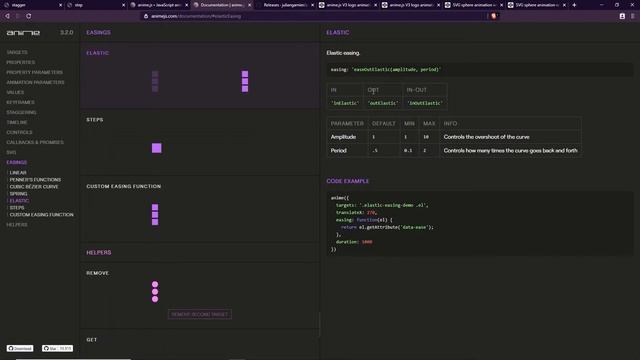Viewport: 640px width, 360px height.
Task: Click the GitHub Star button
Action: [58, 349]
